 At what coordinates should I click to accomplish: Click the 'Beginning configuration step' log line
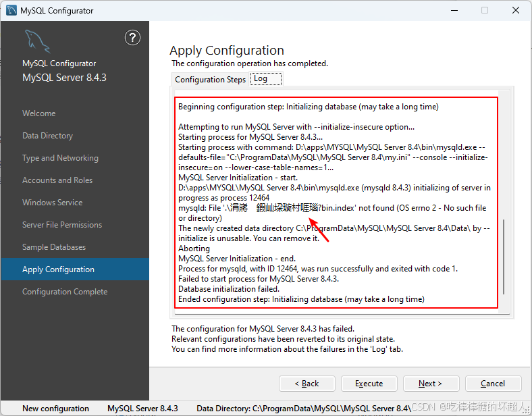(x=309, y=107)
